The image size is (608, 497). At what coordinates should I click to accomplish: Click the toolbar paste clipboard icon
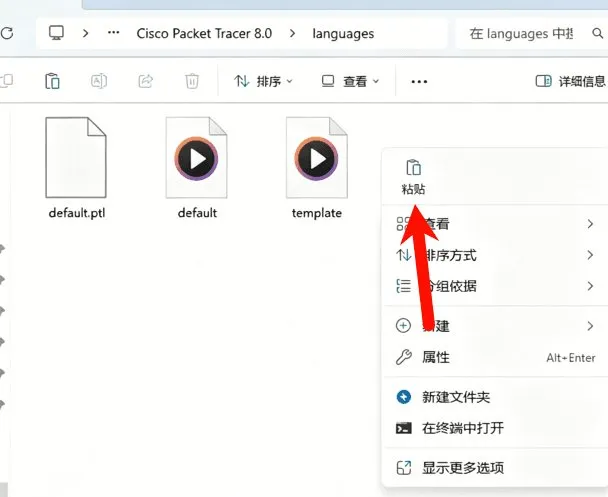(x=52, y=81)
